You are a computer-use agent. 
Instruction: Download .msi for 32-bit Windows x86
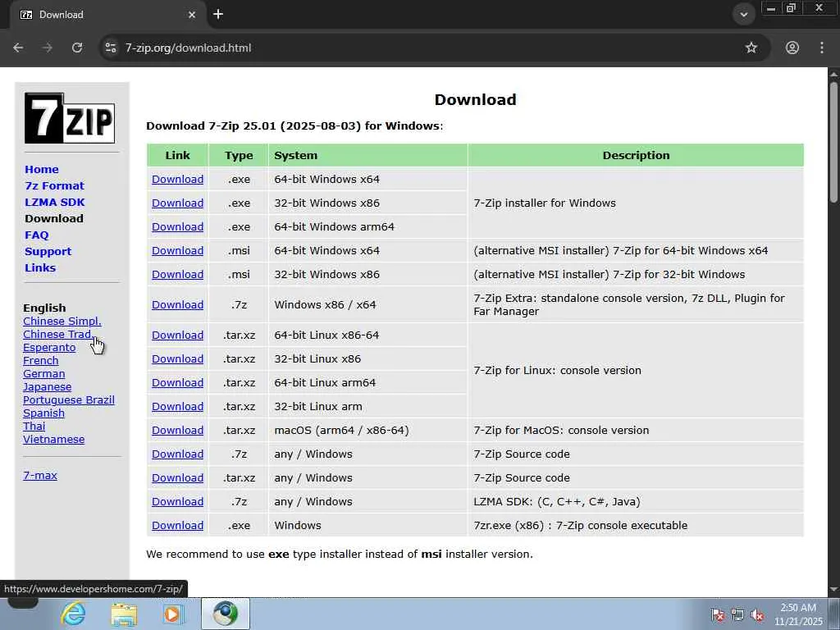coord(177,274)
